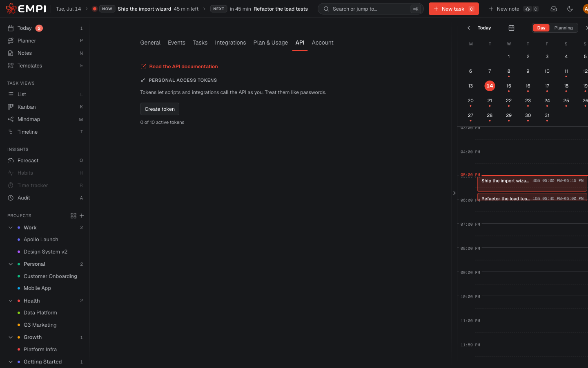The height and width of the screenshot is (368, 588).
Task: Open Today view in sidebar
Action: pyautogui.click(x=45, y=28)
